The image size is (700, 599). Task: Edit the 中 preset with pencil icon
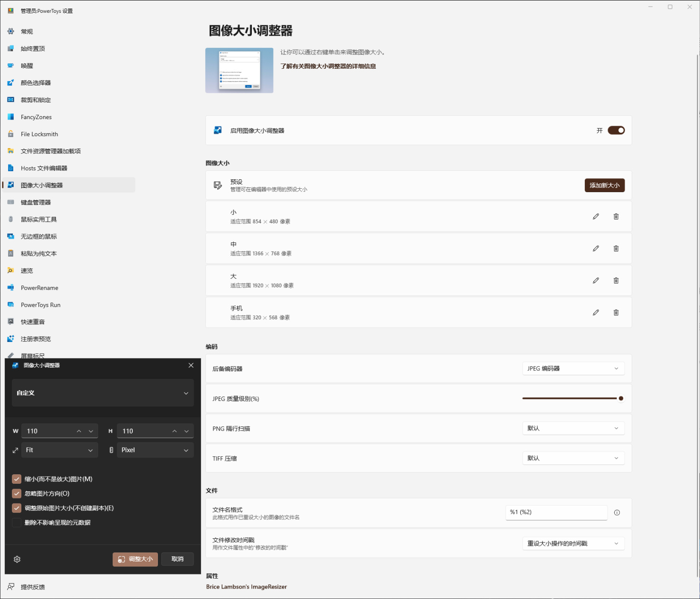click(596, 249)
